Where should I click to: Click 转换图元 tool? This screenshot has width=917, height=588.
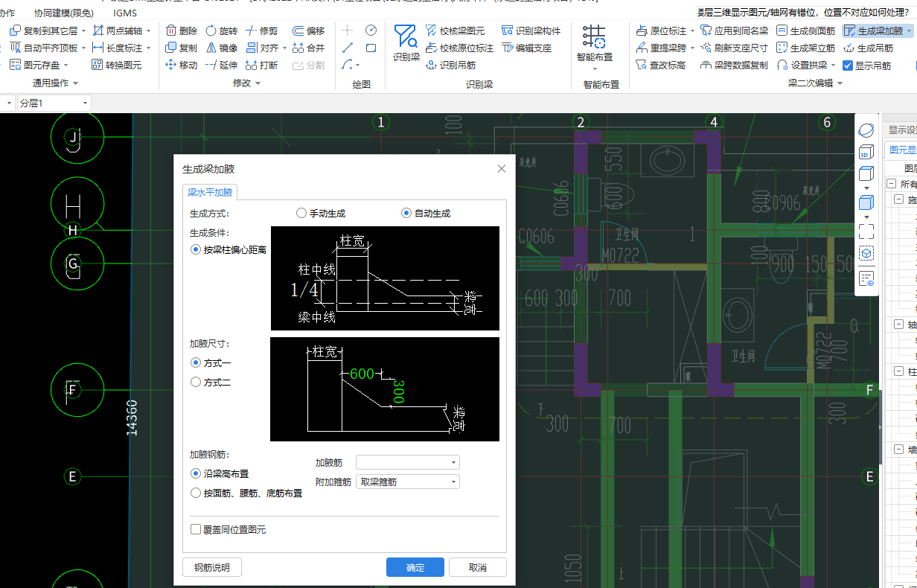(117, 65)
